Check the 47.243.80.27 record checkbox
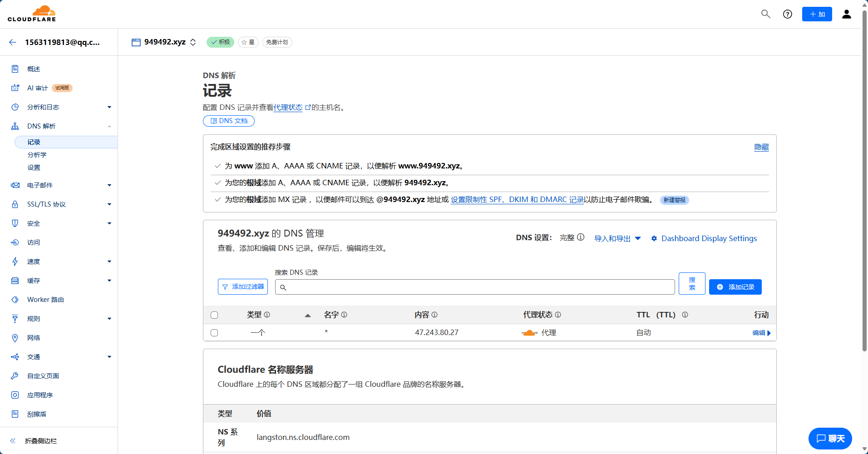This screenshot has width=868, height=454. [214, 333]
